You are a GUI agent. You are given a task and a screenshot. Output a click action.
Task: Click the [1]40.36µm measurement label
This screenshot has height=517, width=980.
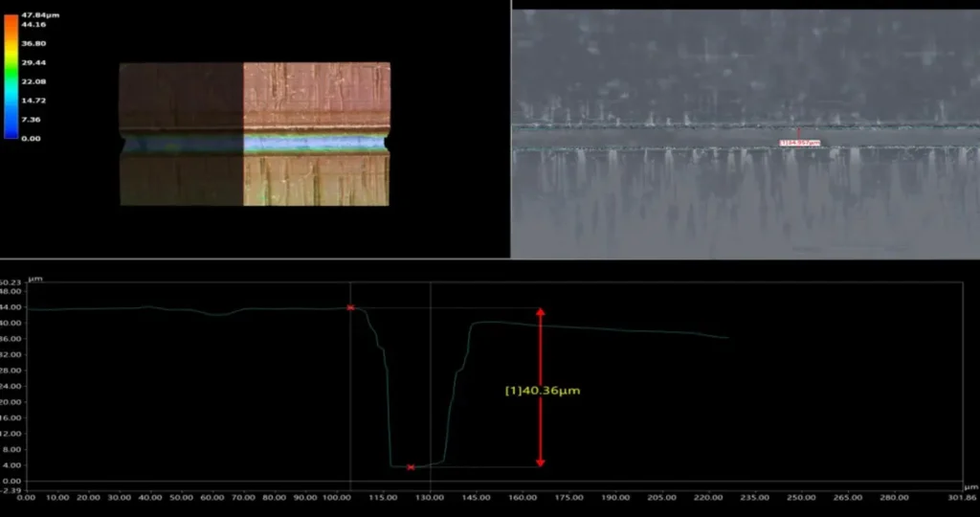tap(543, 390)
